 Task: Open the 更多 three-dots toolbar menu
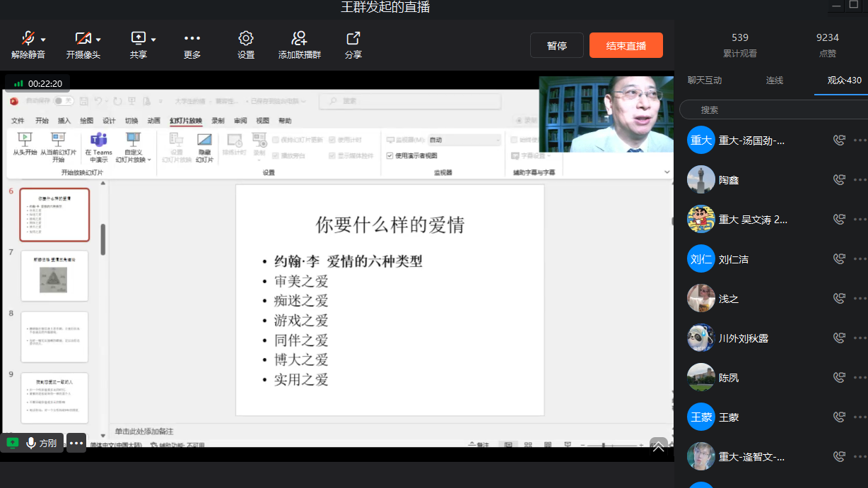[x=192, y=38]
